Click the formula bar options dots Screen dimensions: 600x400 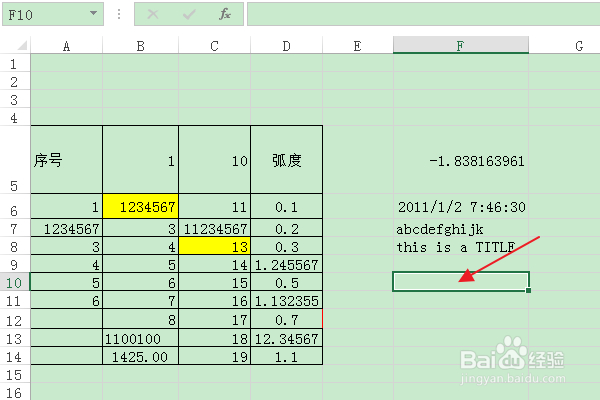(119, 15)
